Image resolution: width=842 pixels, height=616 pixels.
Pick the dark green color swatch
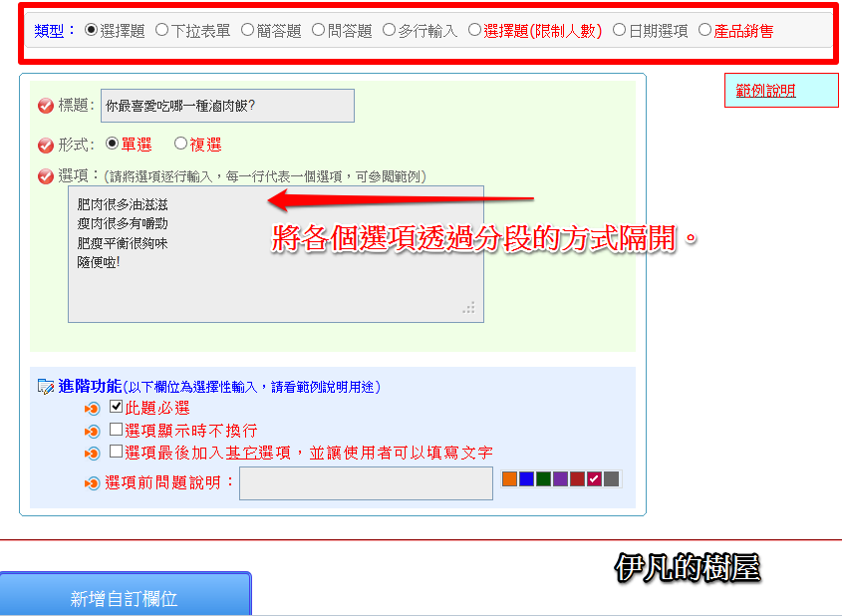(543, 479)
